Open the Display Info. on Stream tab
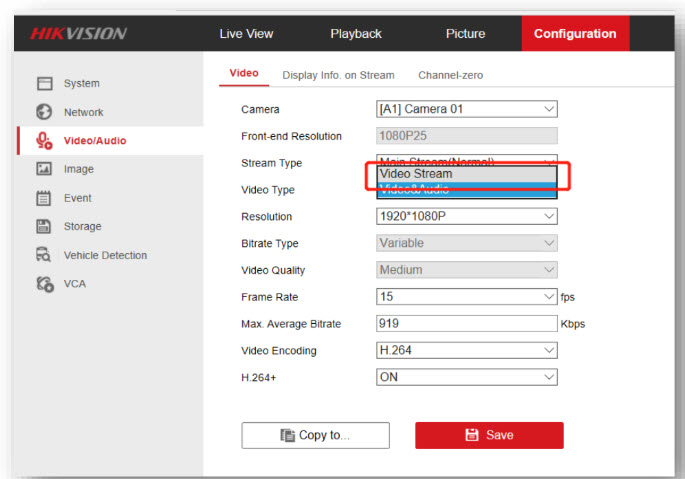The image size is (685, 479). click(338, 75)
